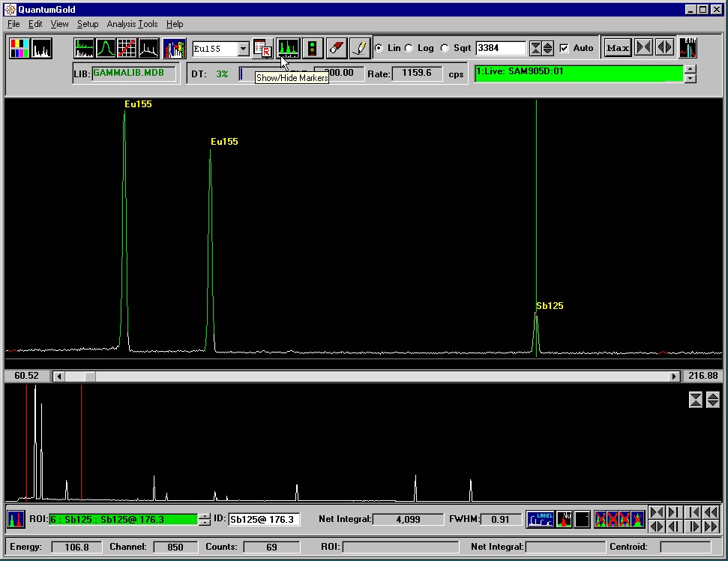Click the grid with red diagonal icon
The height and width of the screenshot is (561, 728).
[x=127, y=49]
